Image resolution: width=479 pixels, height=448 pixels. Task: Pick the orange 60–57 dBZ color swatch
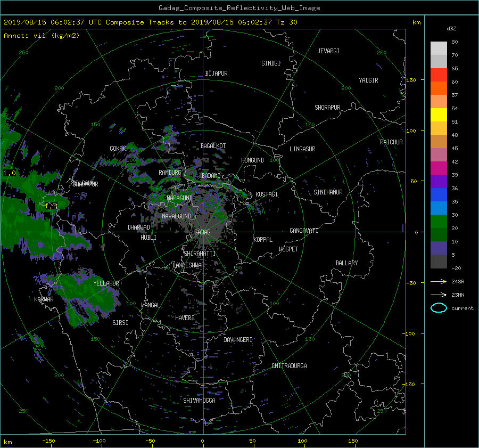(439, 88)
